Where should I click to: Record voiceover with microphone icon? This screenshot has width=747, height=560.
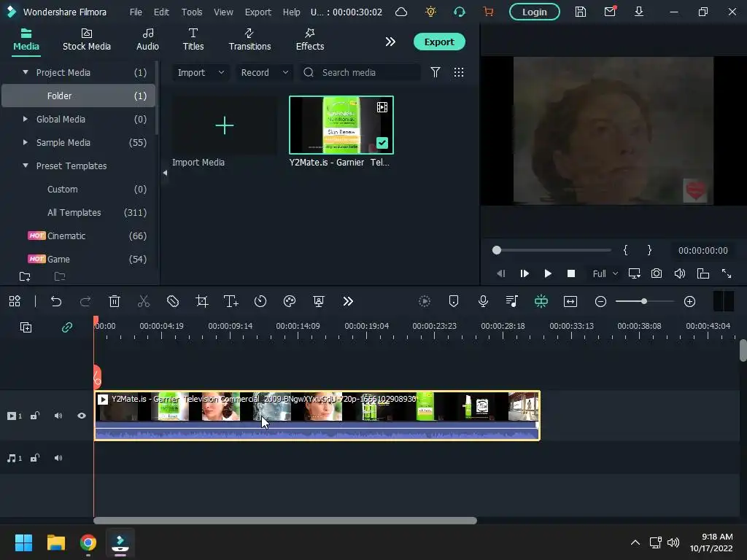(x=483, y=301)
